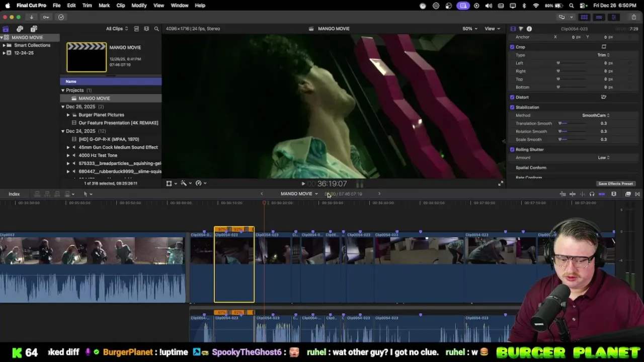Open the Mark menu
644x362 pixels.
[104, 6]
